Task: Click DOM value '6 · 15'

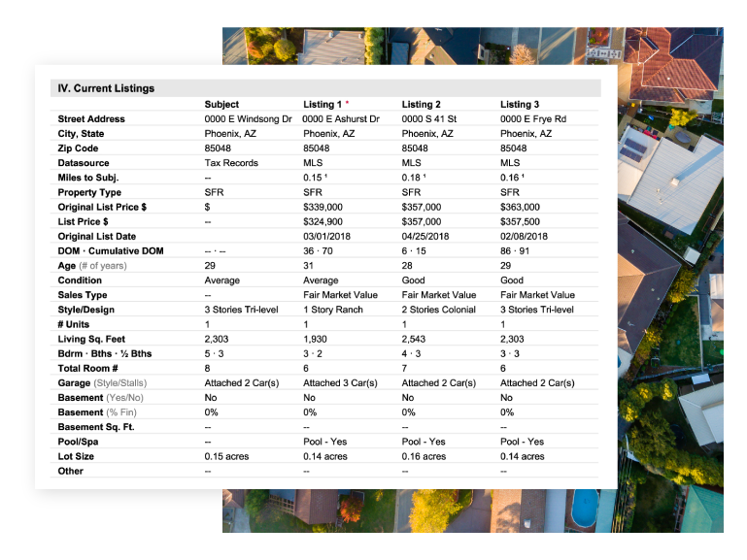Action: pos(414,251)
